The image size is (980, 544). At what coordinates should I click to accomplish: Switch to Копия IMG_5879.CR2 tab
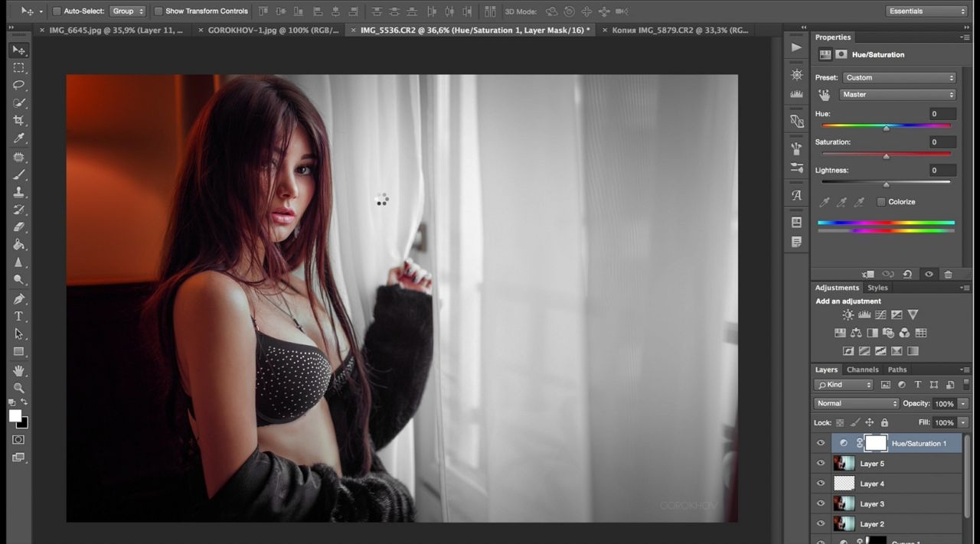point(680,30)
